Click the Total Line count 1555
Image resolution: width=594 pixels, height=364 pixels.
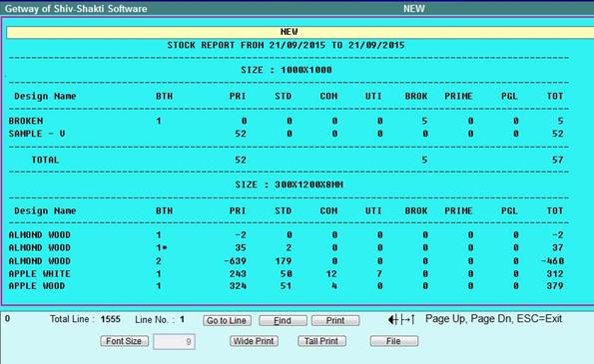pos(110,319)
